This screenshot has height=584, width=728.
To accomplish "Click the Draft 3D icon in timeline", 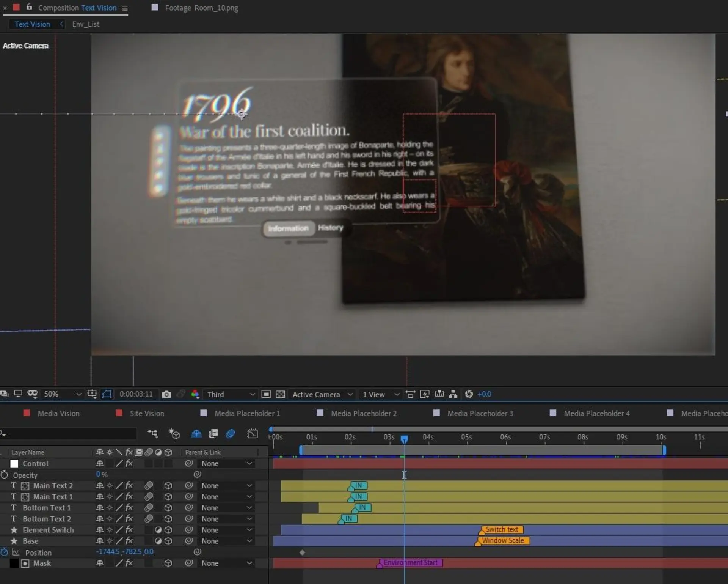I will [174, 433].
